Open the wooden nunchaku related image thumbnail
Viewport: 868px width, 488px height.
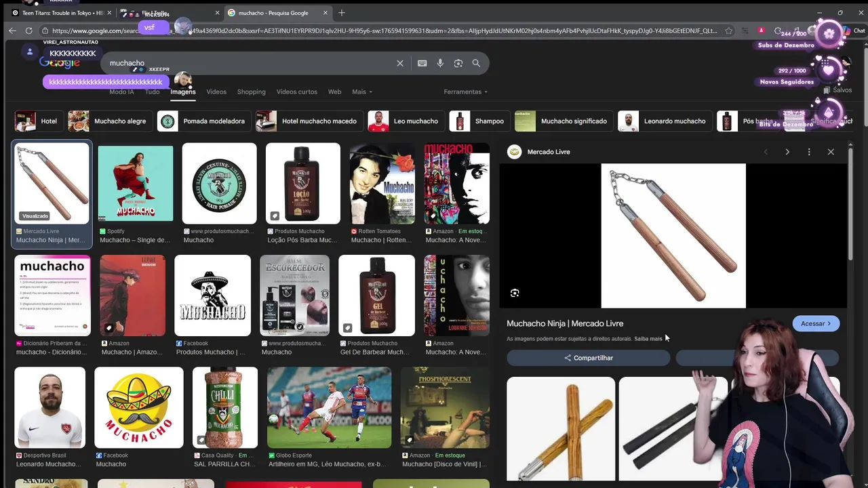tap(561, 430)
